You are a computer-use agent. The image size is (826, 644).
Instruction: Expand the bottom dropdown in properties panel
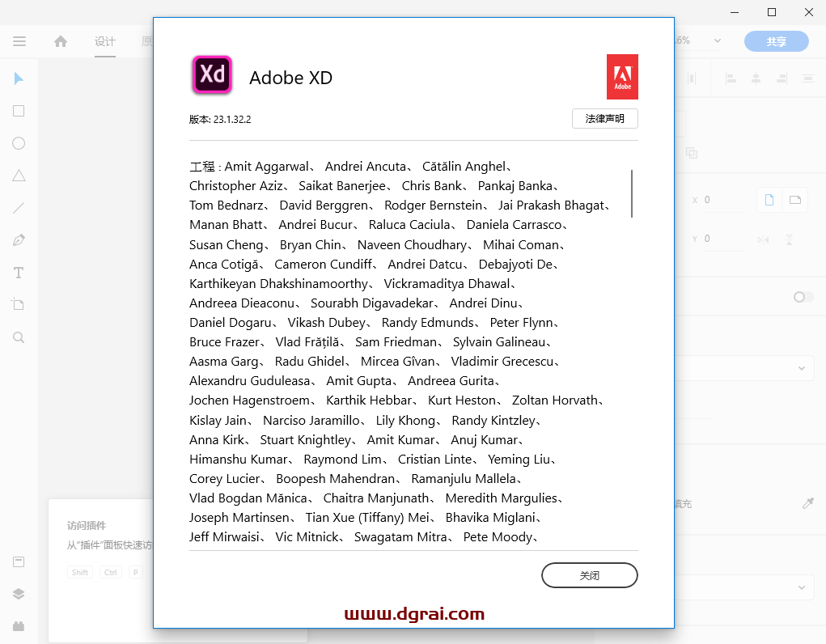click(x=801, y=587)
